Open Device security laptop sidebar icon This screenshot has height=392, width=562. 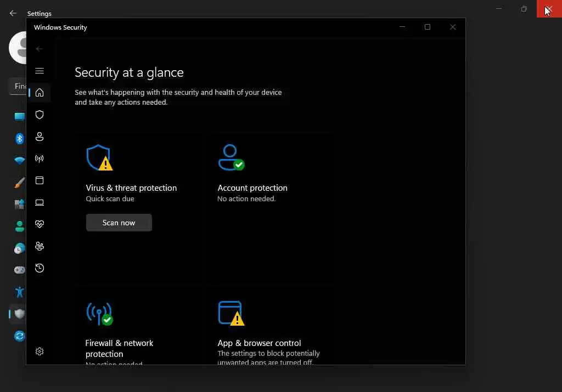(40, 203)
